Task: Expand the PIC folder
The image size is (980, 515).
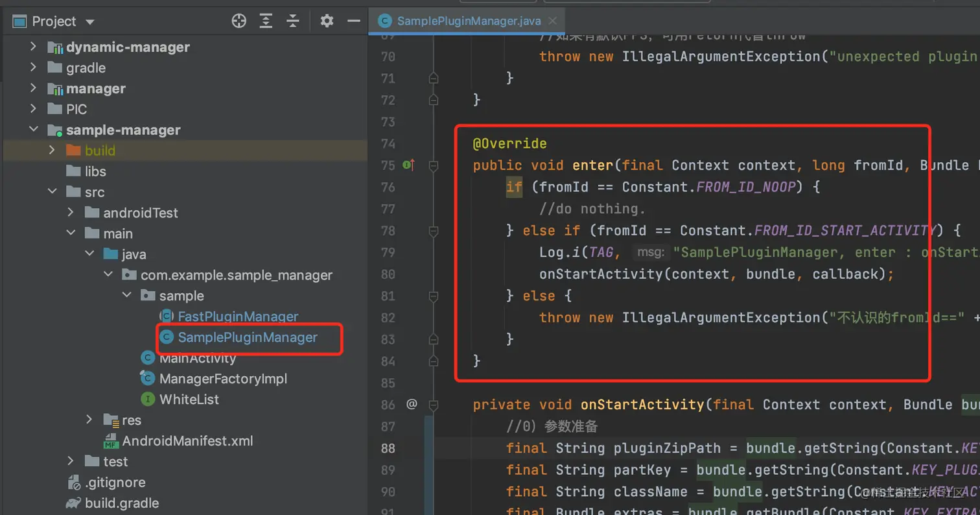Action: coord(33,110)
